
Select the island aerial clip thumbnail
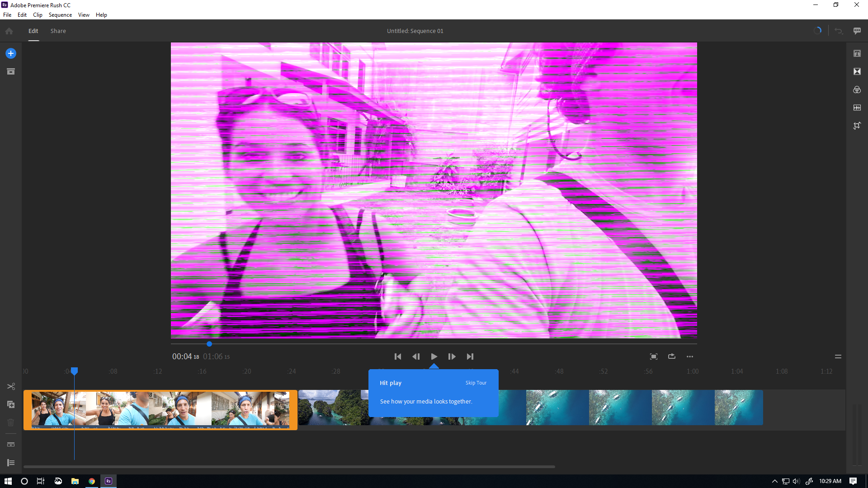click(x=333, y=408)
